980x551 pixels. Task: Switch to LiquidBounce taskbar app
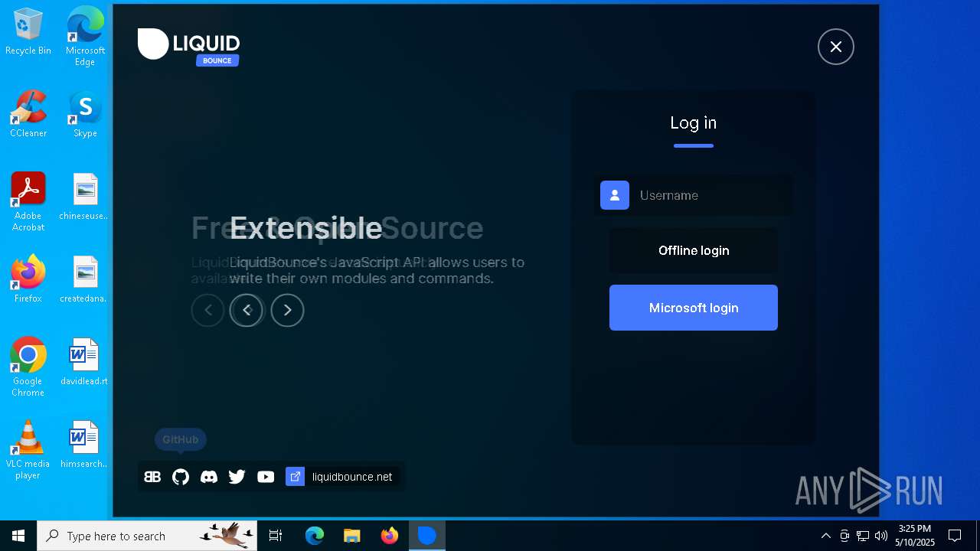click(x=427, y=536)
